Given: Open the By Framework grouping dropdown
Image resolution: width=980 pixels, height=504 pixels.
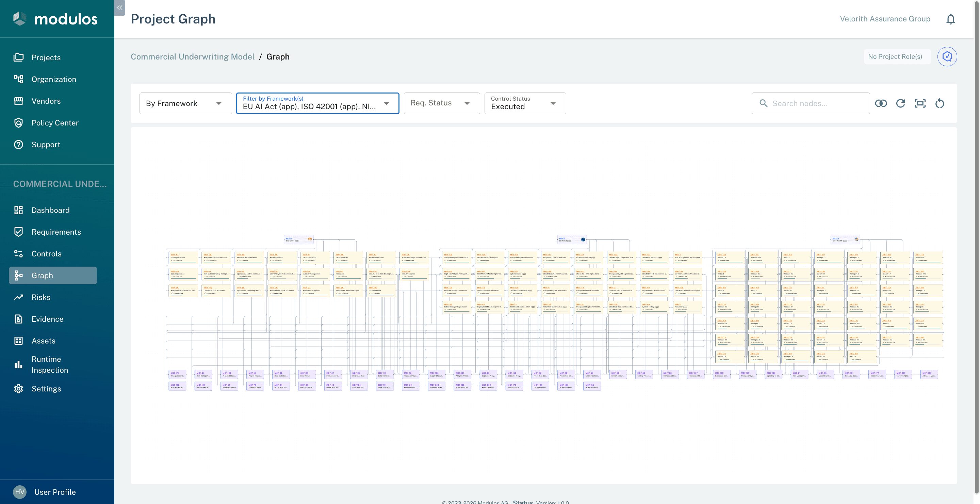Looking at the screenshot, I should [x=185, y=103].
